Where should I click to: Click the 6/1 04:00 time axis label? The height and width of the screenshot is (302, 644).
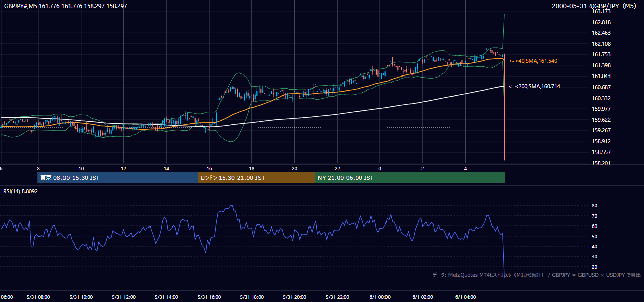466,297
